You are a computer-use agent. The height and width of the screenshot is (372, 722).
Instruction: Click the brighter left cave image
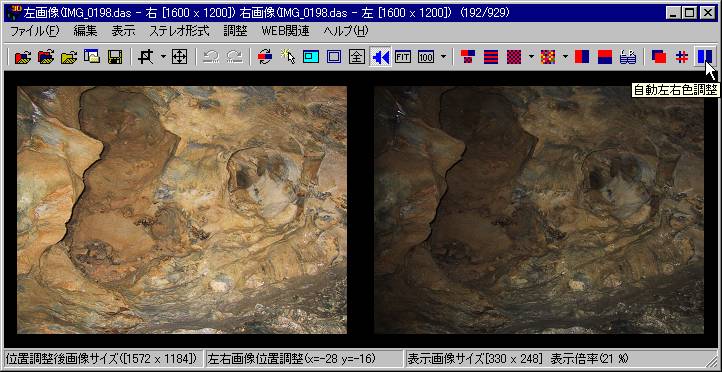click(x=182, y=210)
